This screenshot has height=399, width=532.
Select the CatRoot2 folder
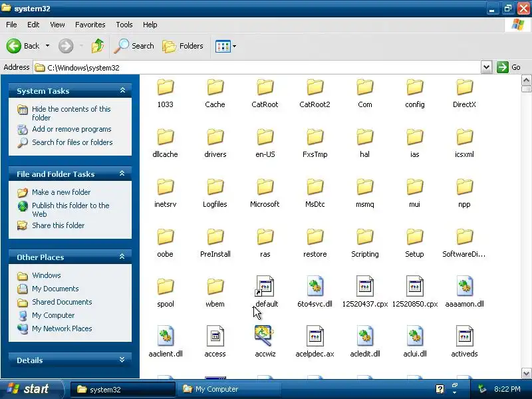(315, 94)
